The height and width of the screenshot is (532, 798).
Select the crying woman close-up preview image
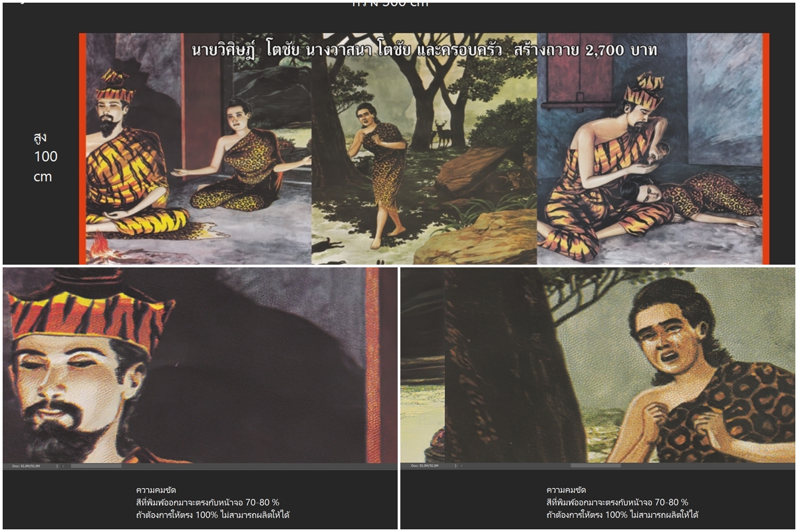pos(598,366)
